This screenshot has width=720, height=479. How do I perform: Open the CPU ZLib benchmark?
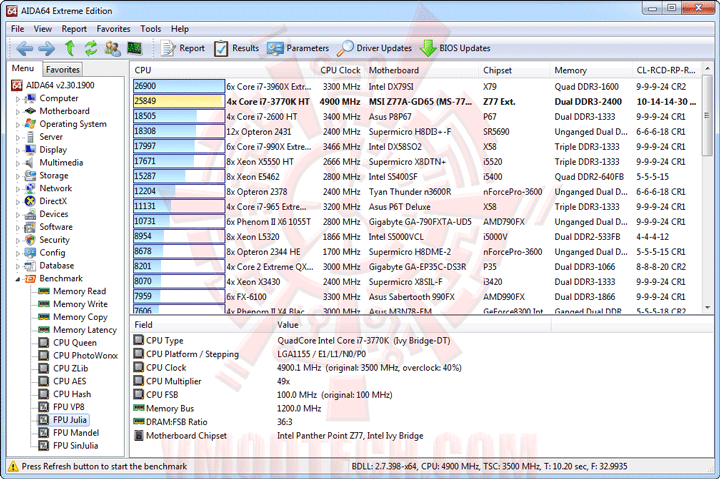point(63,368)
